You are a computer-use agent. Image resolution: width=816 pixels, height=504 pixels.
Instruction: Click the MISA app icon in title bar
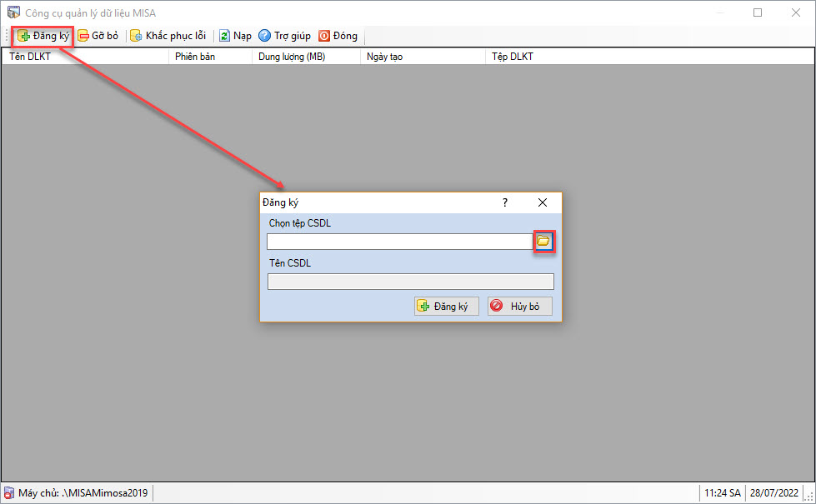(13, 12)
